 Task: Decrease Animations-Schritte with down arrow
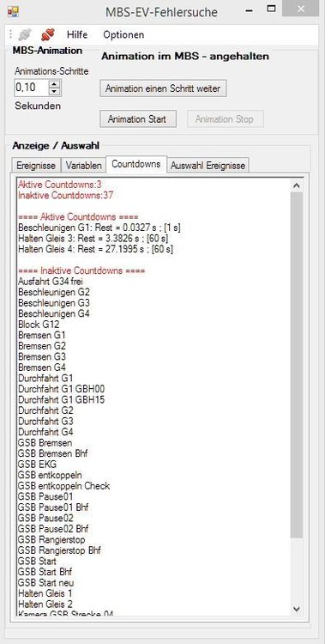pos(55,92)
